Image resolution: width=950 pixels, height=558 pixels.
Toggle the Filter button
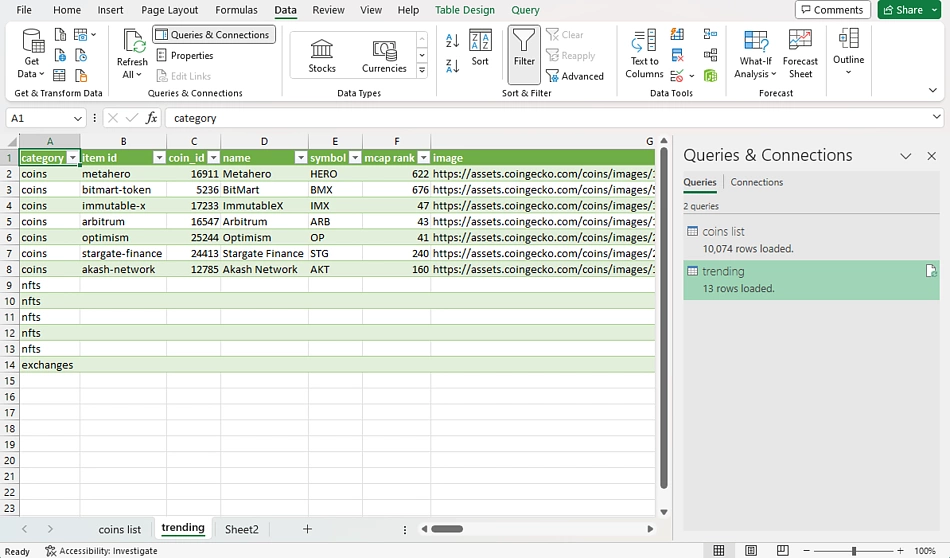coord(524,55)
